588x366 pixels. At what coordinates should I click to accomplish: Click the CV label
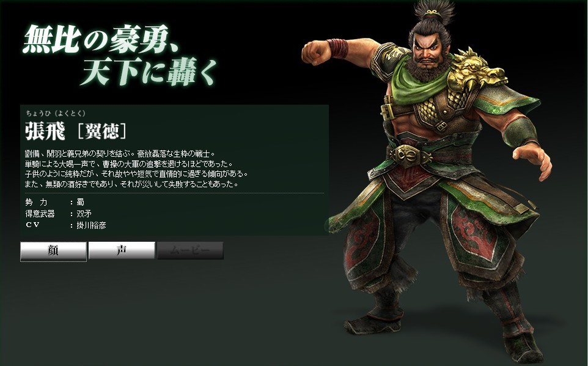coord(32,225)
